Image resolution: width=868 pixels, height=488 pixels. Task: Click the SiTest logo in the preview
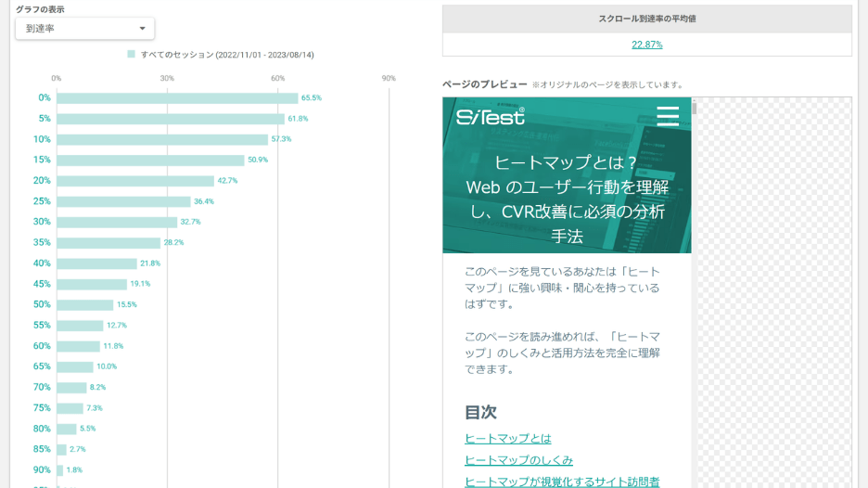490,116
